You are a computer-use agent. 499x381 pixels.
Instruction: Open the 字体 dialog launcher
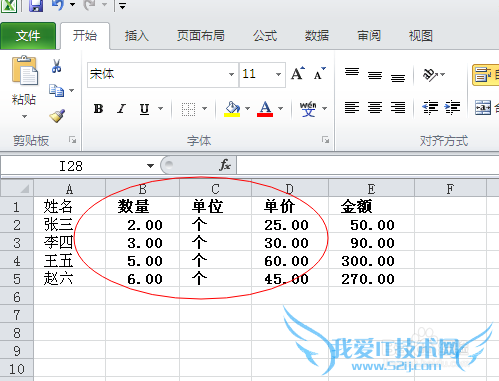326,140
